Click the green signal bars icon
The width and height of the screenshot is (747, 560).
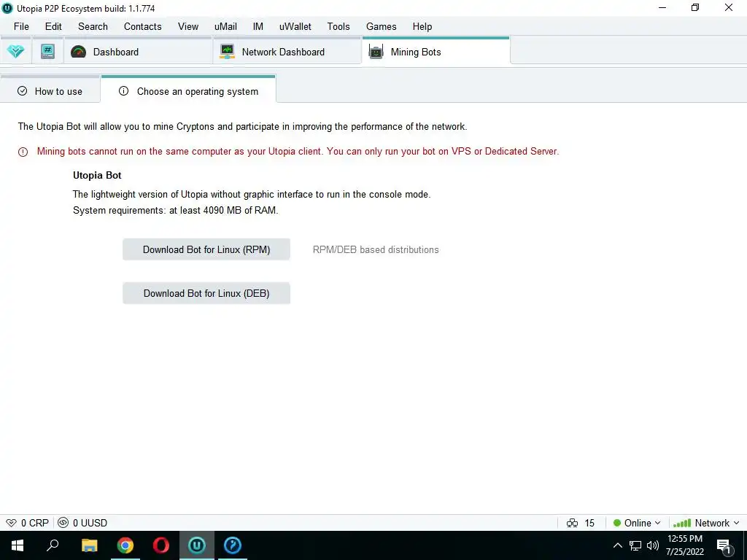pyautogui.click(x=682, y=523)
